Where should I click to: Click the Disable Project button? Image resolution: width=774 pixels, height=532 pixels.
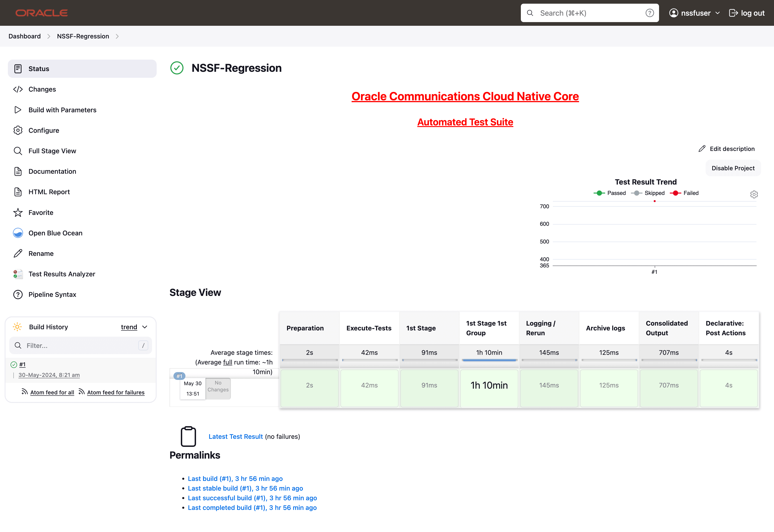click(733, 168)
